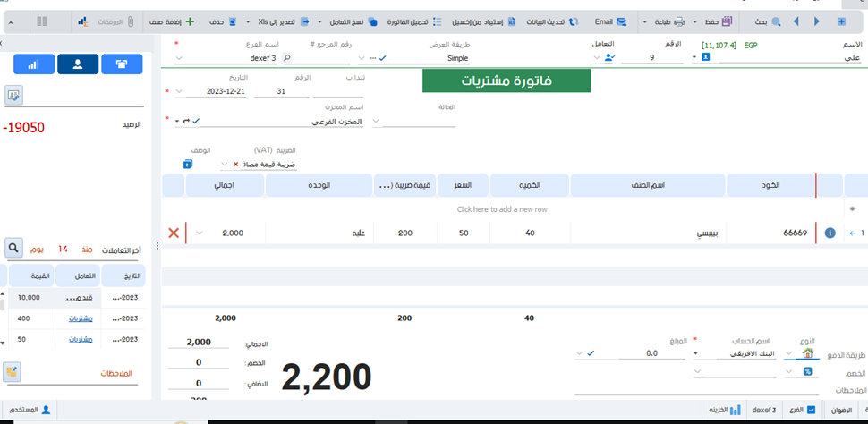Search recent transactions with magnifier icon

coord(13,249)
